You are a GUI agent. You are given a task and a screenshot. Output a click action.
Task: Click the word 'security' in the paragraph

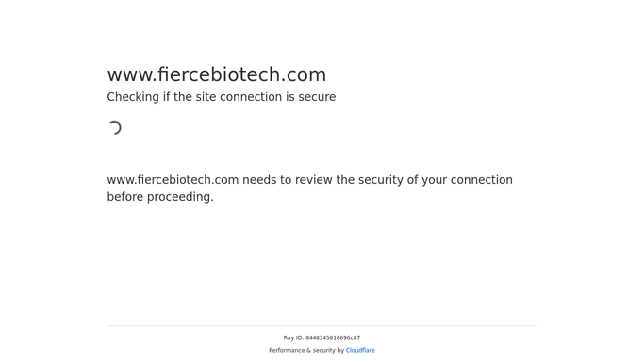point(380,180)
